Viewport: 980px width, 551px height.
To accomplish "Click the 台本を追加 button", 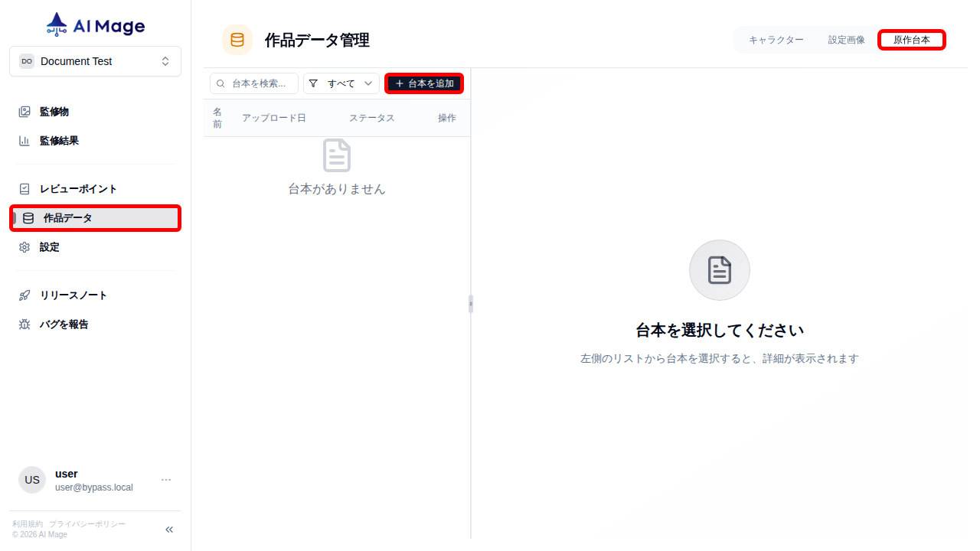I will pos(424,83).
